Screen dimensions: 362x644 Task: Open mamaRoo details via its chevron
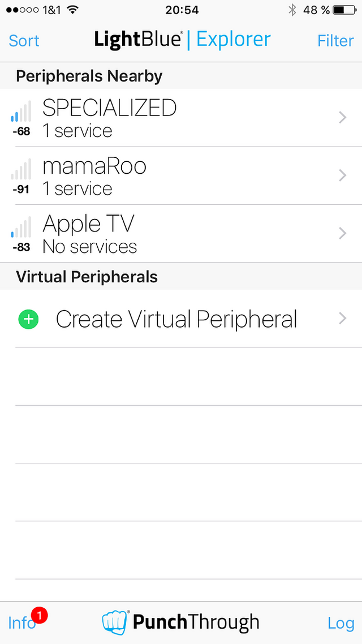tap(343, 176)
